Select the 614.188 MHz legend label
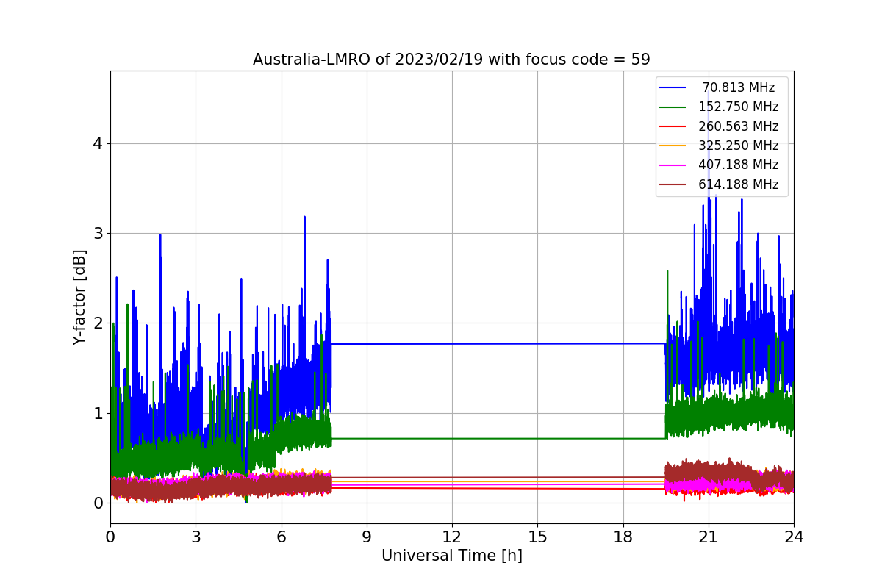The image size is (882, 588). [x=739, y=184]
